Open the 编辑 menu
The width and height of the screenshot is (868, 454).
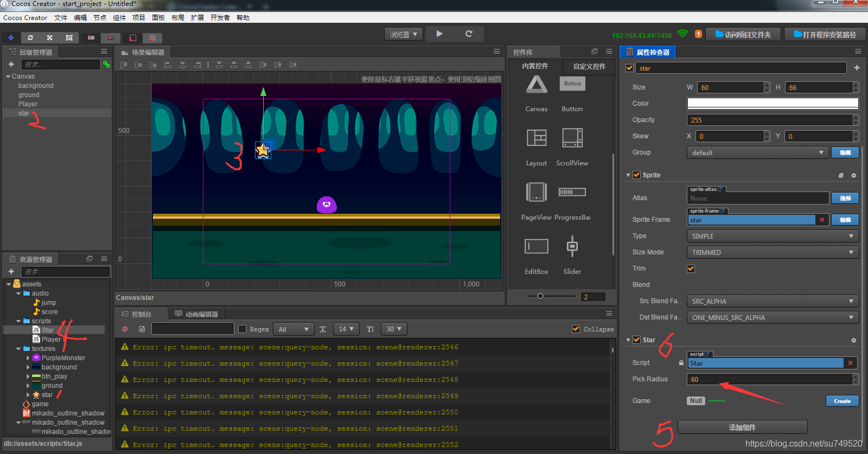(x=80, y=18)
